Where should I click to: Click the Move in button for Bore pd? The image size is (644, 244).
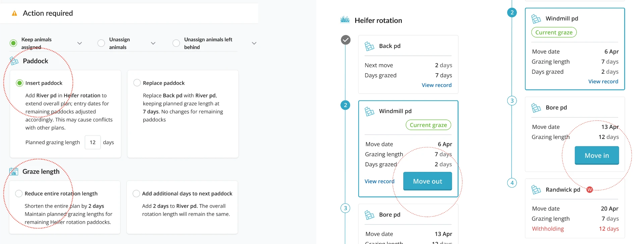click(x=597, y=155)
